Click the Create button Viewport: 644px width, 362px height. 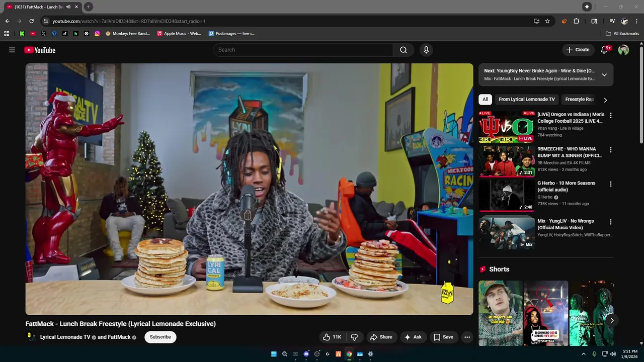[578, 50]
